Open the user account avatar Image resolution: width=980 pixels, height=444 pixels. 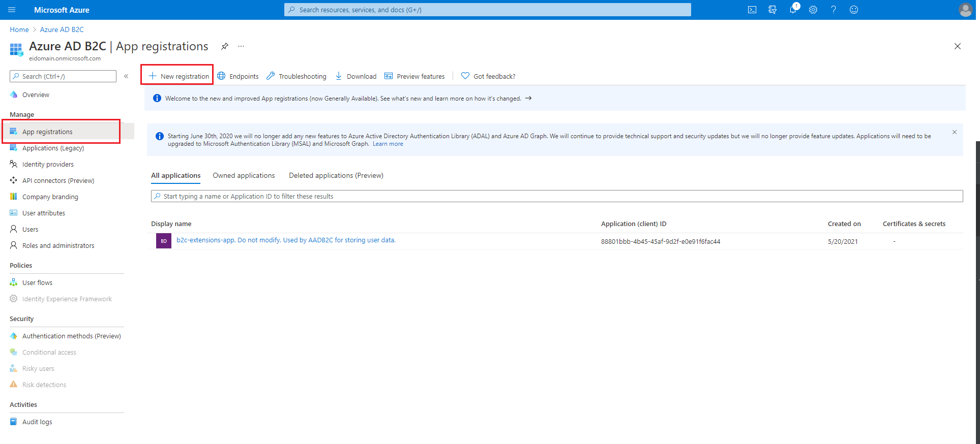(965, 10)
